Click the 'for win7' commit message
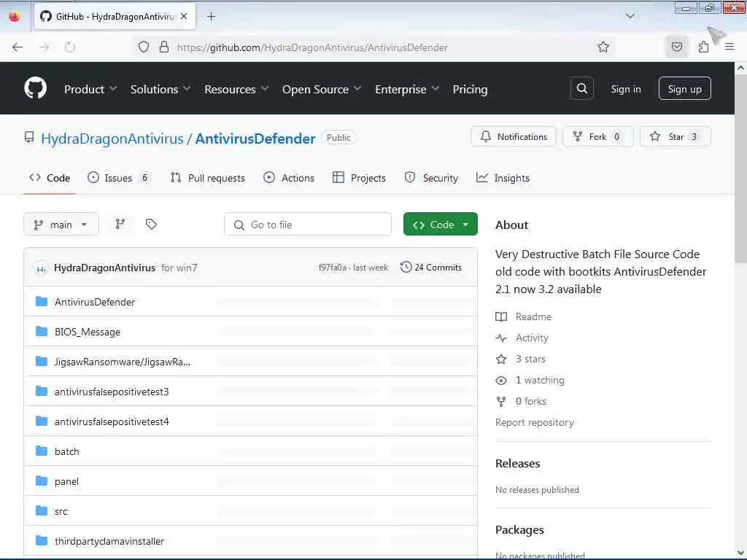Viewport: 747px width, 560px height. pos(179,268)
